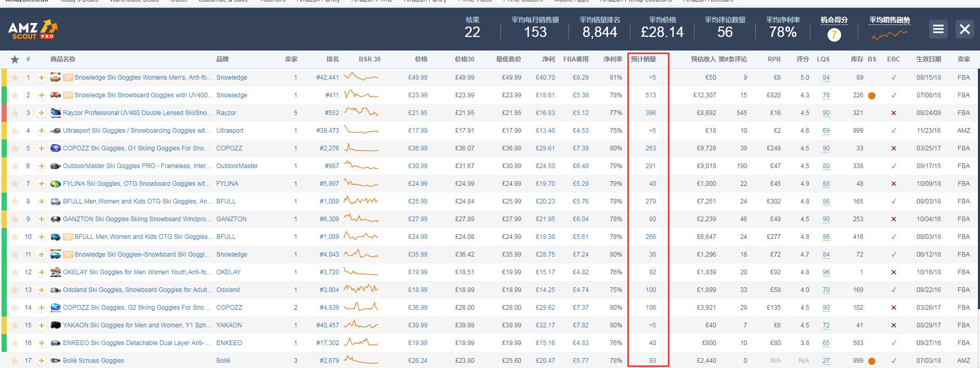The image size is (980, 368).
Task: Click the star icon in the table header
Action: (x=15, y=59)
